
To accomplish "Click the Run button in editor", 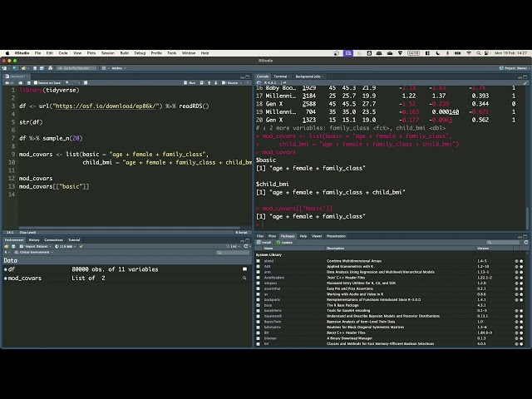I will coord(190,83).
